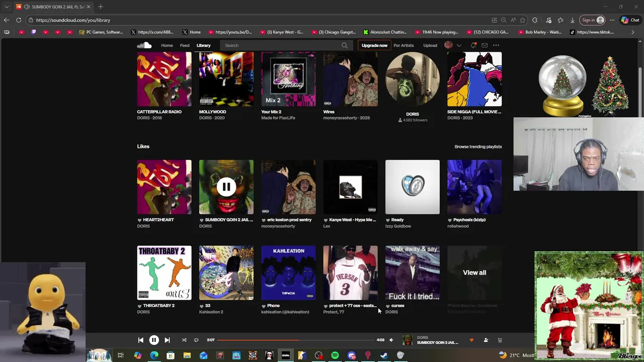Open the Psychosis (kizip) track cover
Image resolution: width=644 pixels, height=362 pixels.
[x=474, y=187]
